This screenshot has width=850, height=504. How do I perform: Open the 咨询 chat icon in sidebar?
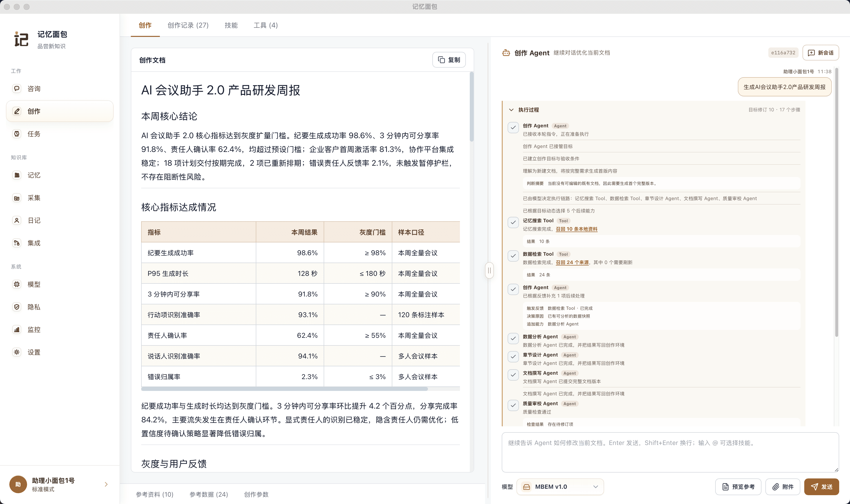point(17,89)
